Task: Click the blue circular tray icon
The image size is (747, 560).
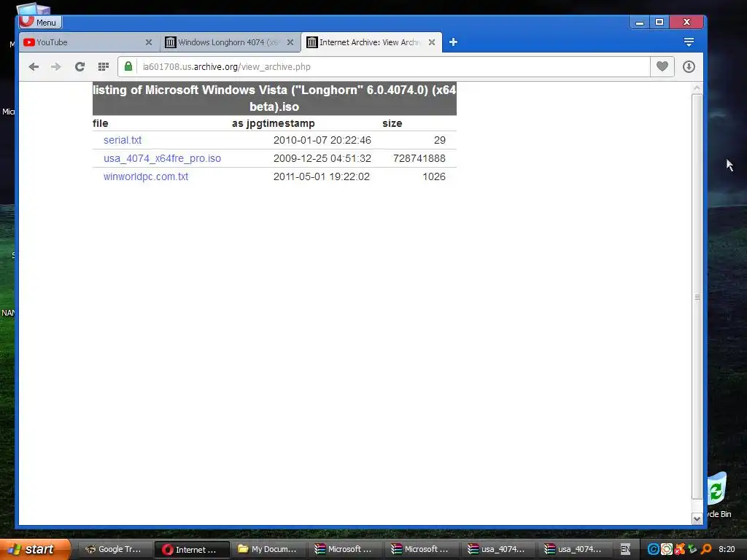Action: click(654, 549)
